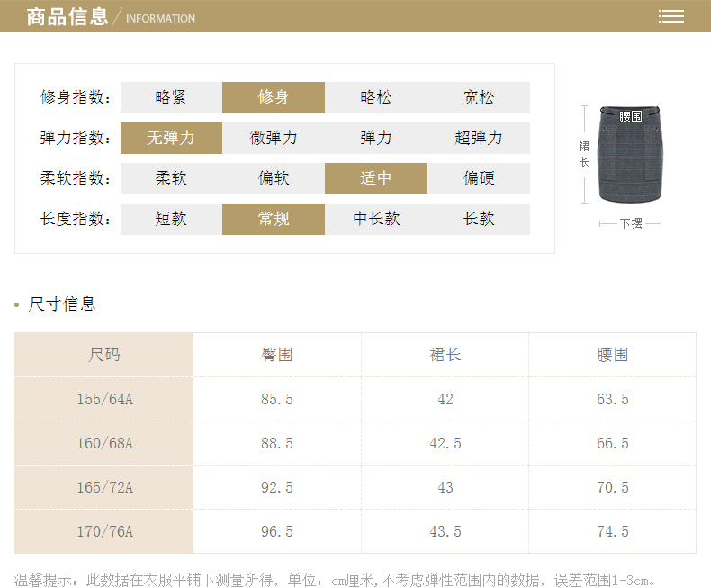Click the 臀围 column header

(277, 355)
